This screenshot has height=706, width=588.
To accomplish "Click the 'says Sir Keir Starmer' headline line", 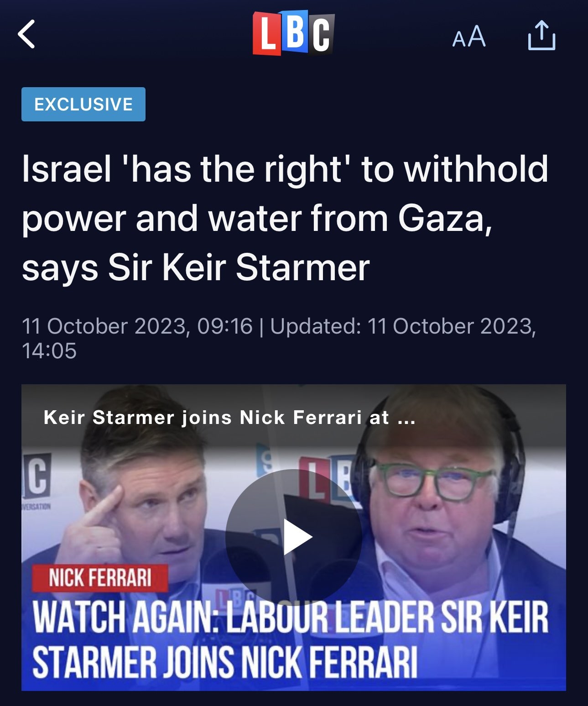I will tap(196, 267).
